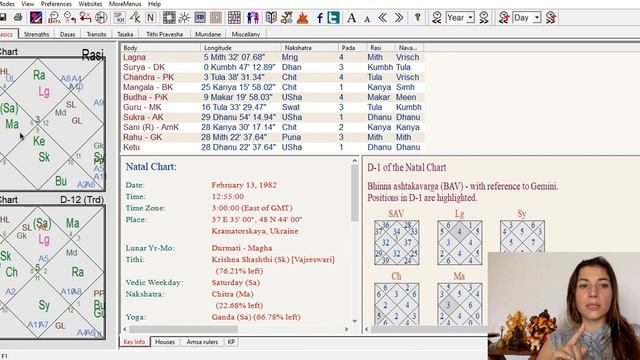Click the printer icon in toolbar

pos(18,18)
